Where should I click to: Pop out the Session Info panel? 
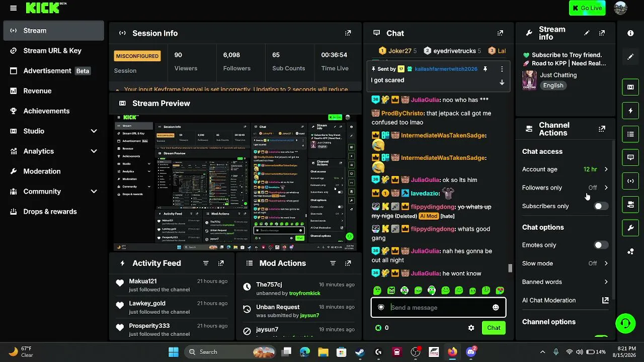coord(348,33)
